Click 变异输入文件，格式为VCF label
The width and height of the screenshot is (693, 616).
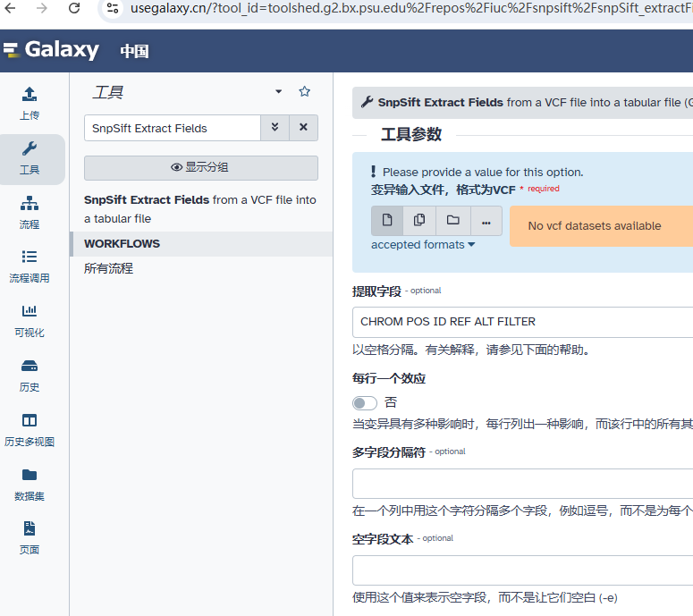coord(443,190)
